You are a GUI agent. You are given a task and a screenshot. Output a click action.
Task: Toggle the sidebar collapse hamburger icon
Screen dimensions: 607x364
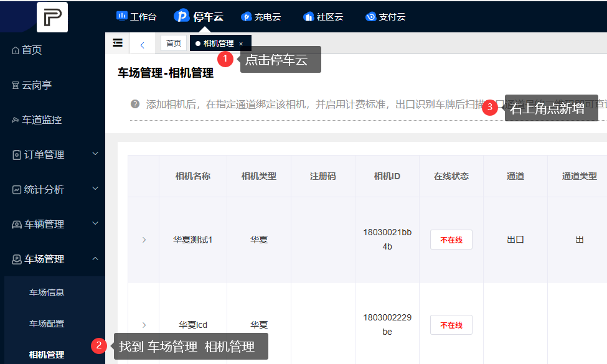click(118, 42)
